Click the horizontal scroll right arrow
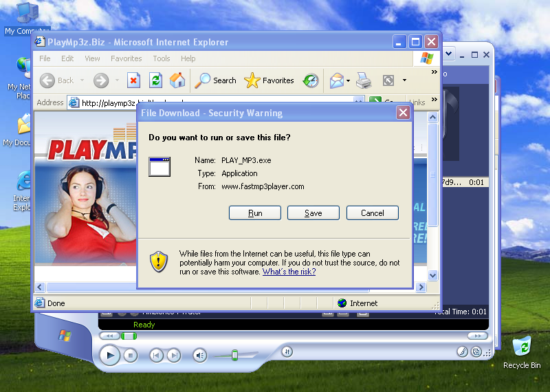 (x=421, y=287)
